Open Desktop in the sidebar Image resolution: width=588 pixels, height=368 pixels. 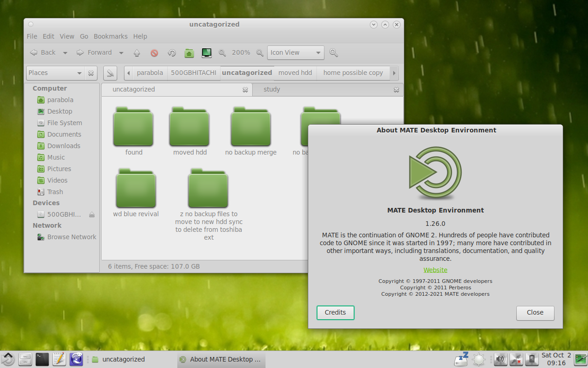(x=60, y=111)
